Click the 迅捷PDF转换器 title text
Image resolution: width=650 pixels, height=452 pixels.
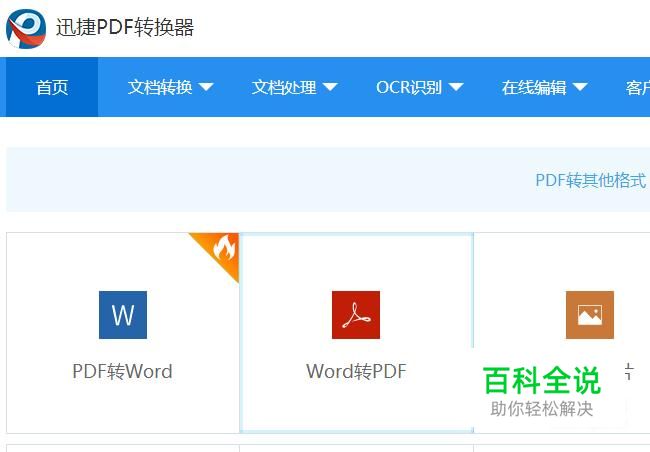125,28
